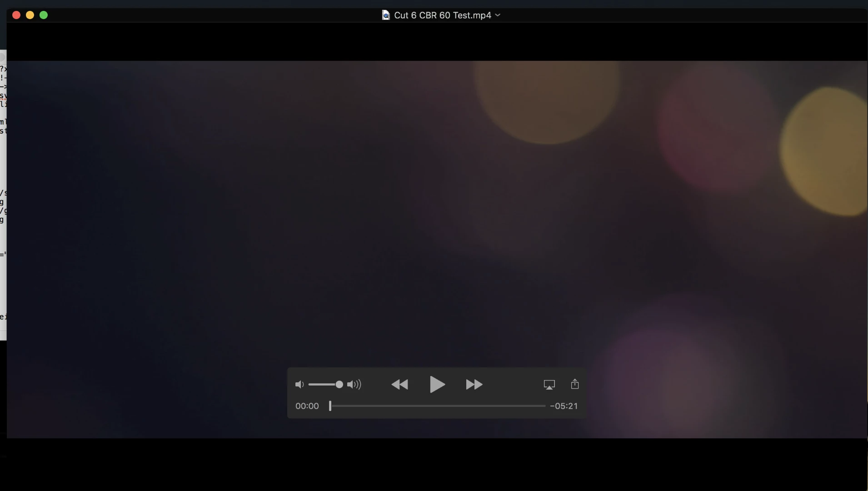Toggle the -05:21 remaining time display
The width and height of the screenshot is (868, 491).
click(564, 406)
